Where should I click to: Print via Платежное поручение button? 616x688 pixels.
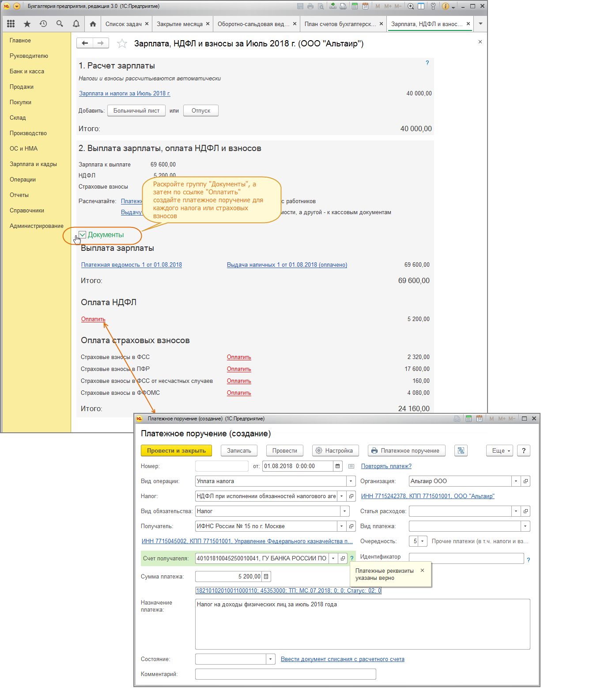click(x=406, y=450)
